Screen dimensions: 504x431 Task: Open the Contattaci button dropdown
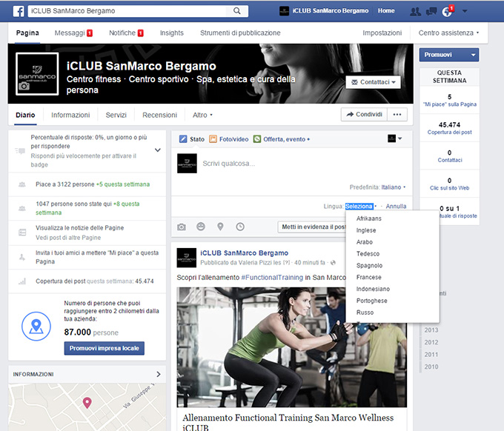(373, 82)
